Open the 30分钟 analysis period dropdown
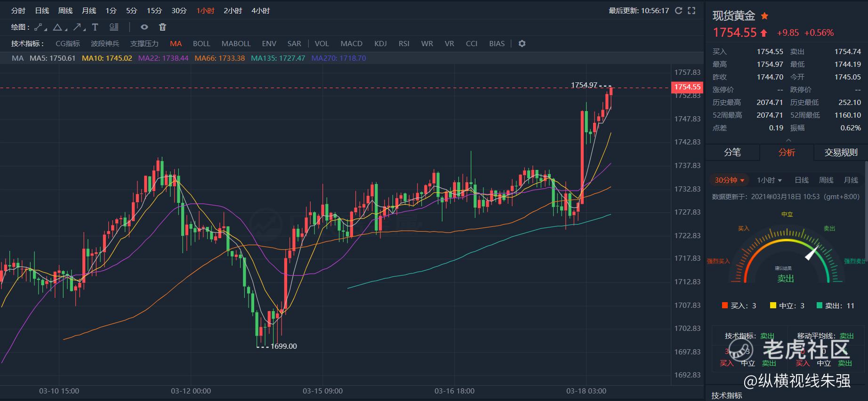 [729, 180]
